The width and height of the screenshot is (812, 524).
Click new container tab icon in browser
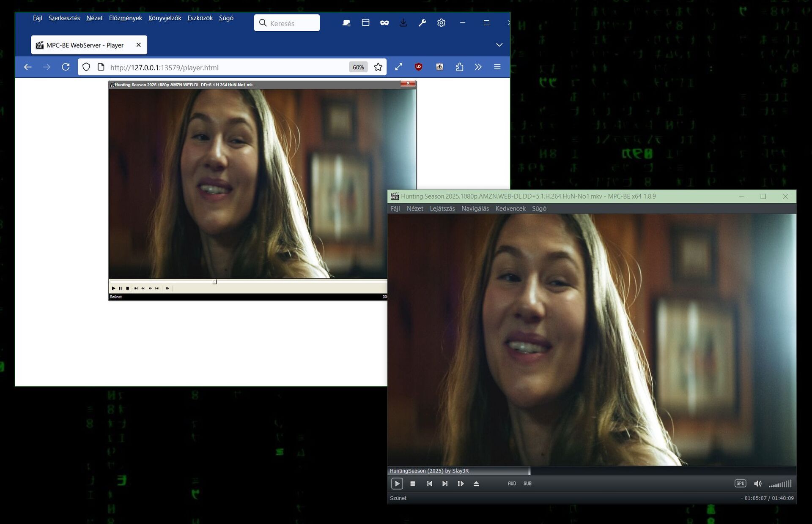346,23
